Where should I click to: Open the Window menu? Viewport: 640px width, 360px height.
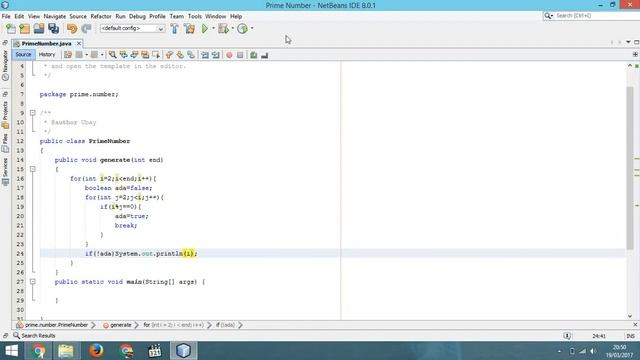pos(216,16)
